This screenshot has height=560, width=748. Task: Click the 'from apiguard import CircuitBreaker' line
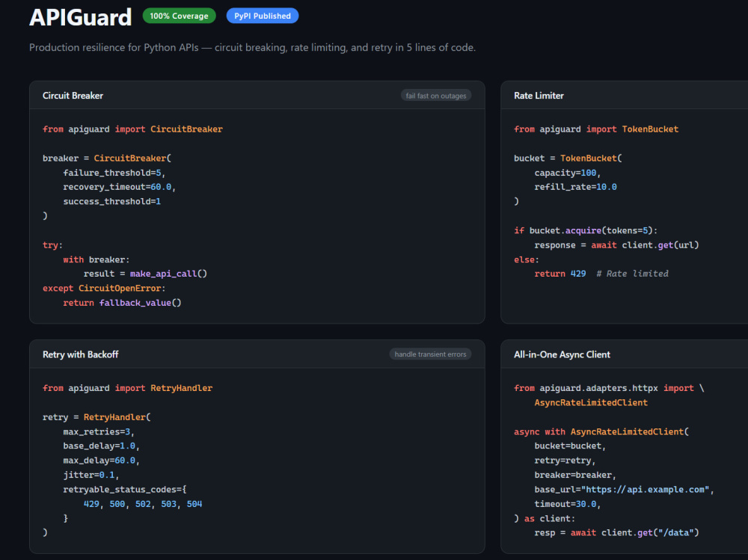click(132, 129)
